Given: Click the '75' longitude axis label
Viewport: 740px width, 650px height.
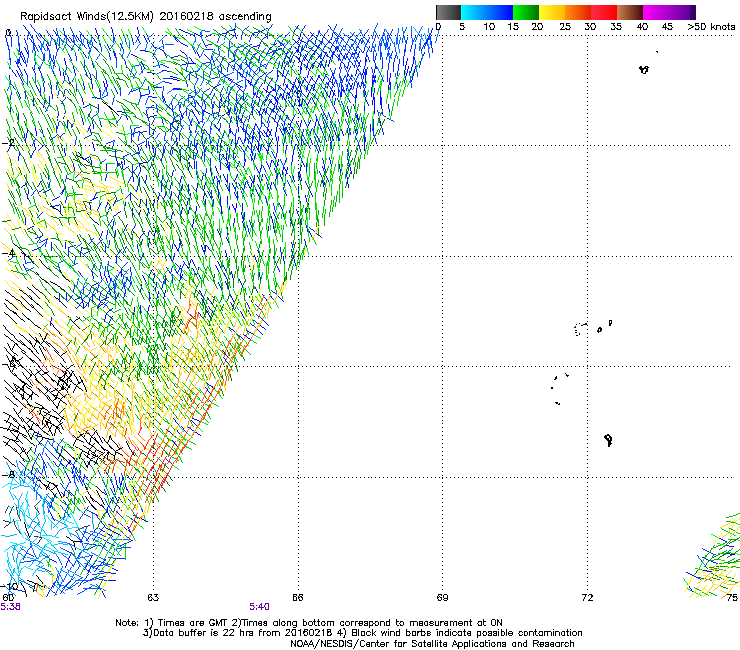Looking at the screenshot, I should [732, 598].
